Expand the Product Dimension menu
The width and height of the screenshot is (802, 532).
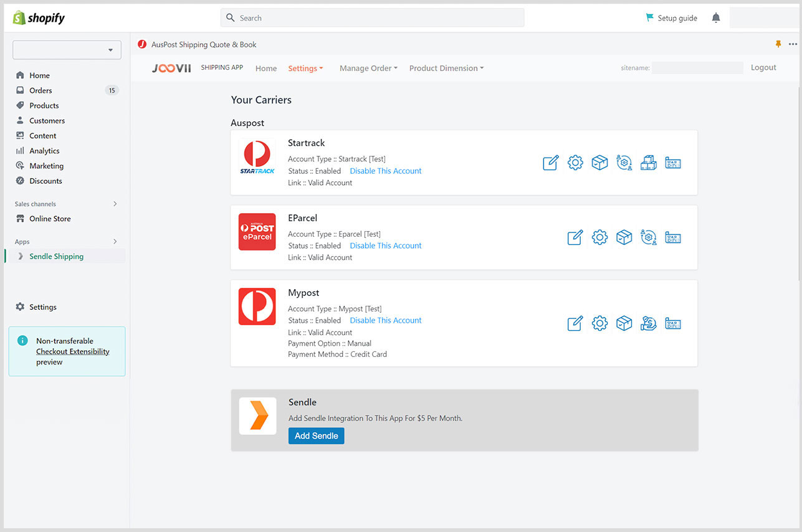(446, 69)
